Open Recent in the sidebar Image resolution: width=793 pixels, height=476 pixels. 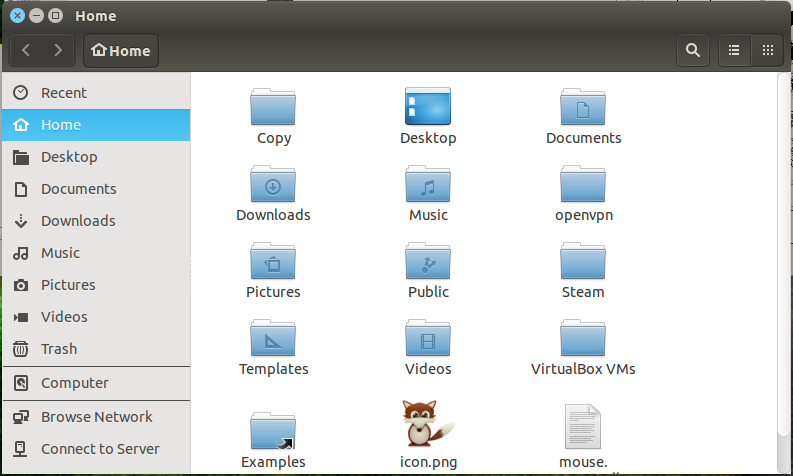tap(96, 93)
